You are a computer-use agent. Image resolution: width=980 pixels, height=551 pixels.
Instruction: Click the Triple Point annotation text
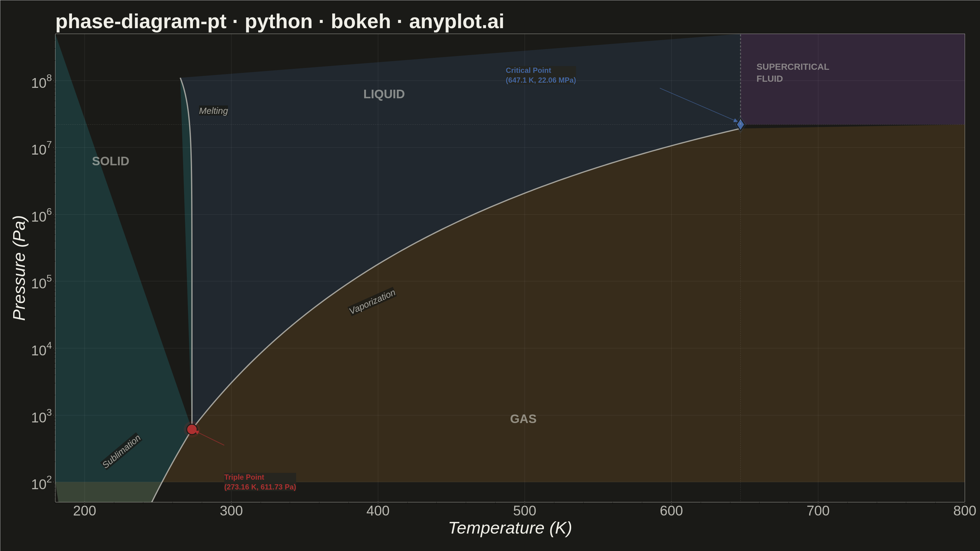(260, 482)
